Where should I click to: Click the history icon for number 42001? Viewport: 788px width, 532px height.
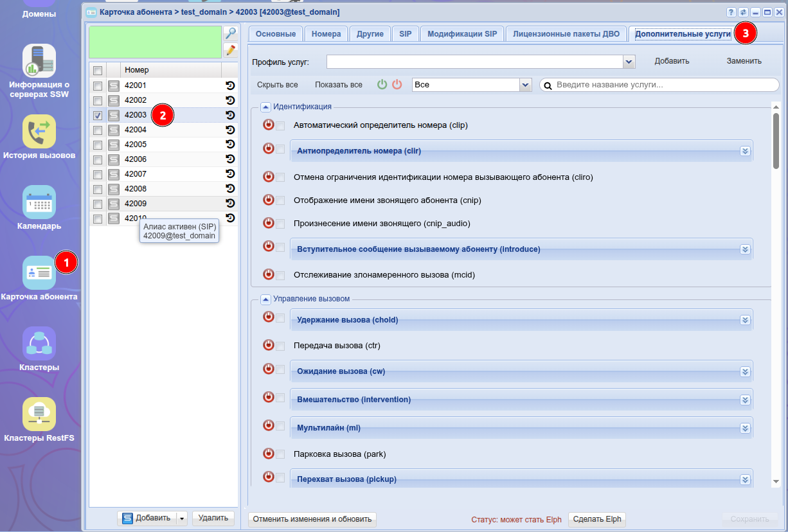230,85
